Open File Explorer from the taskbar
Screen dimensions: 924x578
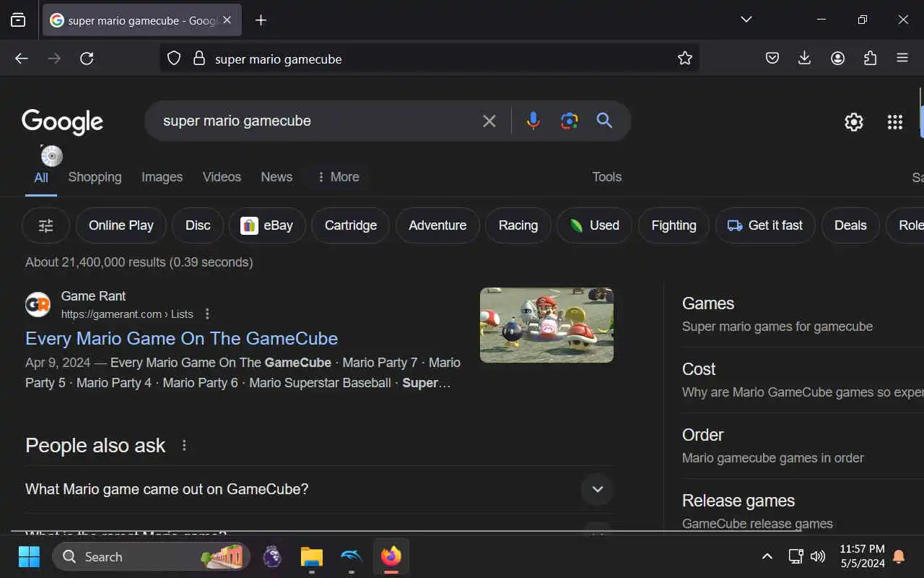[312, 557]
